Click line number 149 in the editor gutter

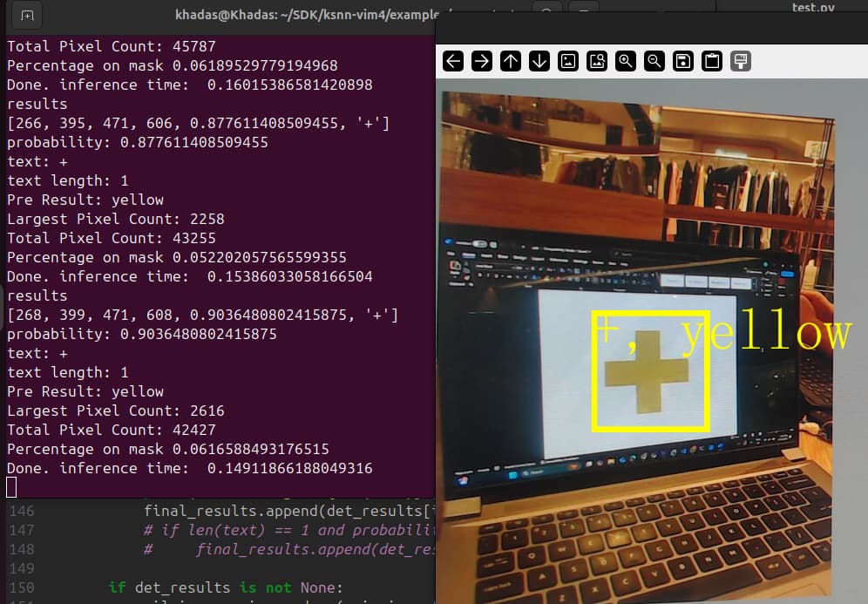pyautogui.click(x=22, y=568)
